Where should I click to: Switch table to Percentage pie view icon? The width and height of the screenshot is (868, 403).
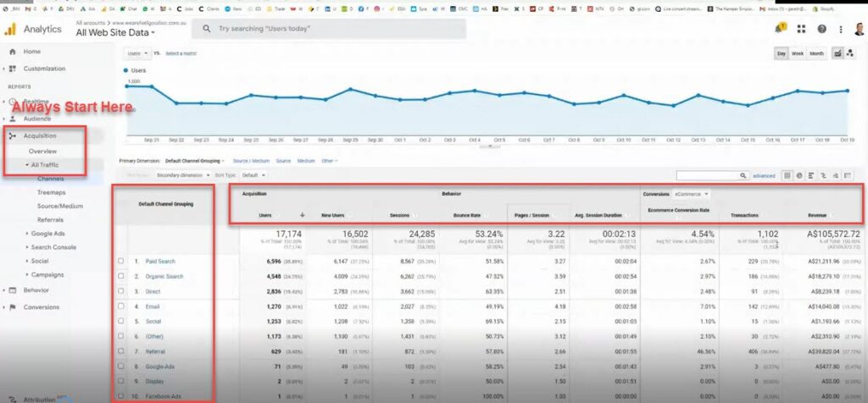pos(799,175)
